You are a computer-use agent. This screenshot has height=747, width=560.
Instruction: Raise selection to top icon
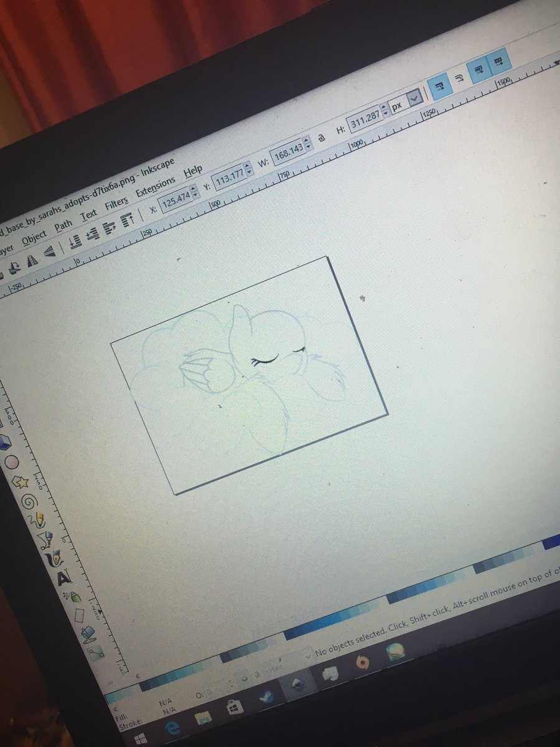[x=128, y=220]
